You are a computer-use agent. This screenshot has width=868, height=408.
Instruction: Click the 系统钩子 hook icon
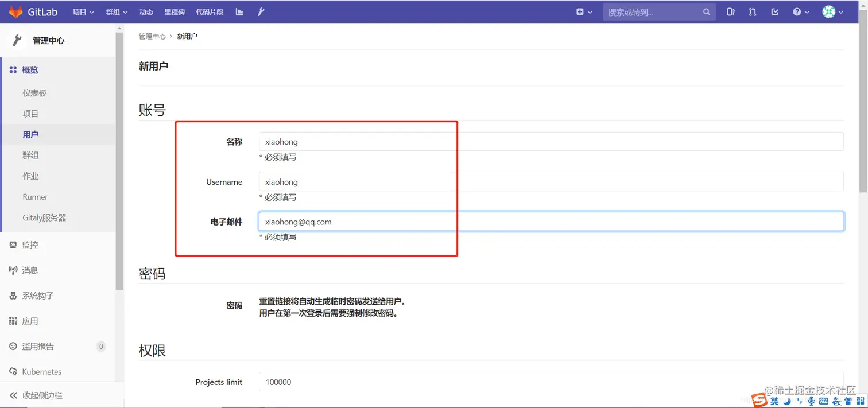(x=13, y=296)
